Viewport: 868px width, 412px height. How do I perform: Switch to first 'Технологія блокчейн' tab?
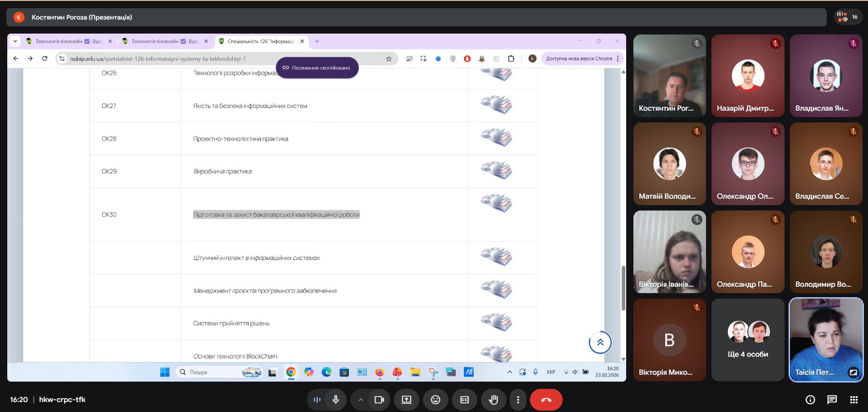click(69, 41)
